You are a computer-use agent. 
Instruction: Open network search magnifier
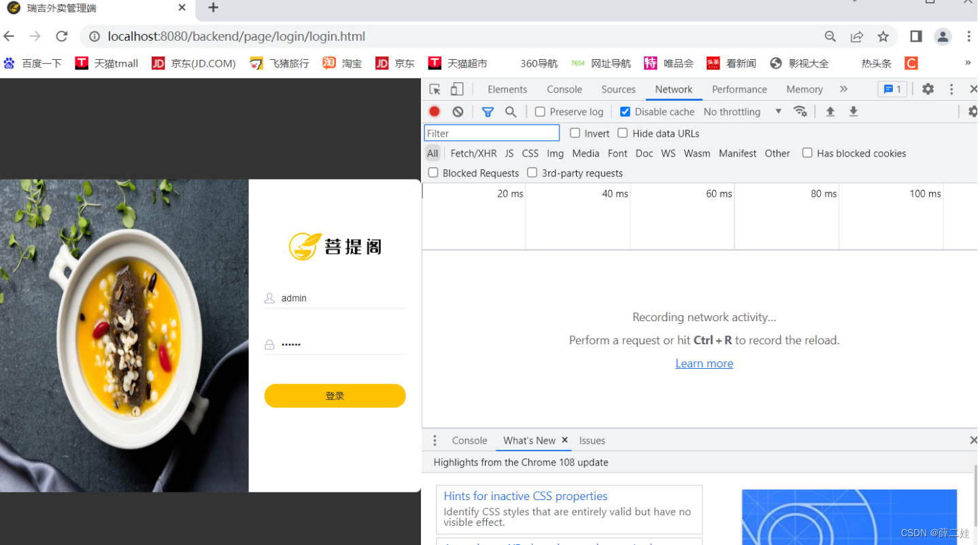pos(511,112)
